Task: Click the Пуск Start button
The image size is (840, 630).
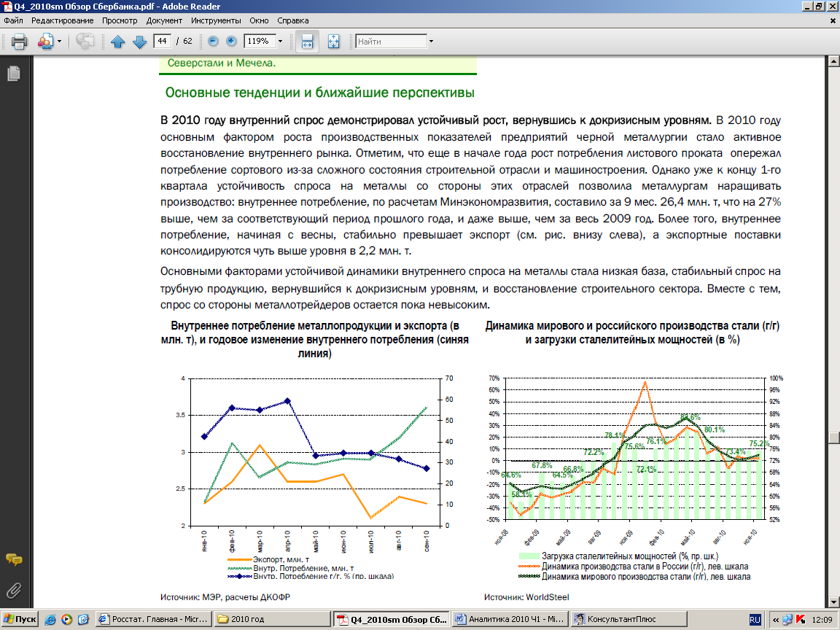Action: 20,619
